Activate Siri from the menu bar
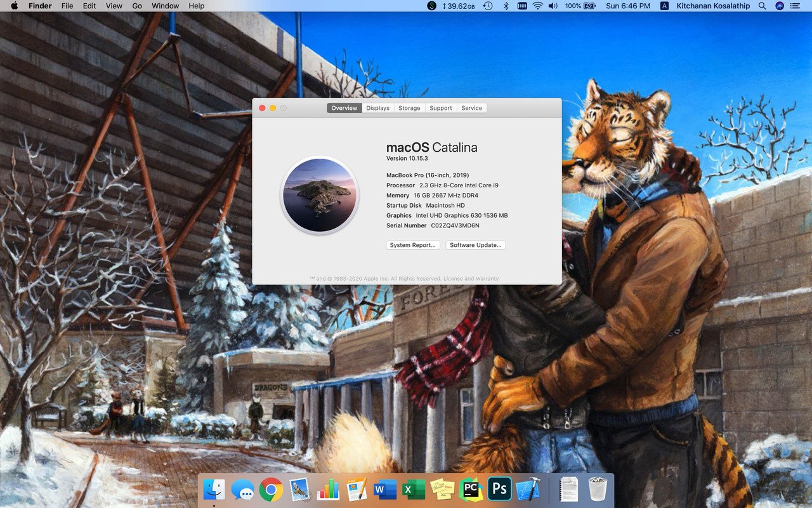Image resolution: width=812 pixels, height=508 pixels. 780,6
